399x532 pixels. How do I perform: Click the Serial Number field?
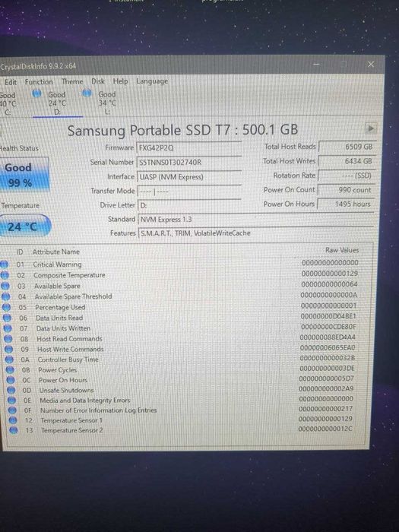click(189, 162)
